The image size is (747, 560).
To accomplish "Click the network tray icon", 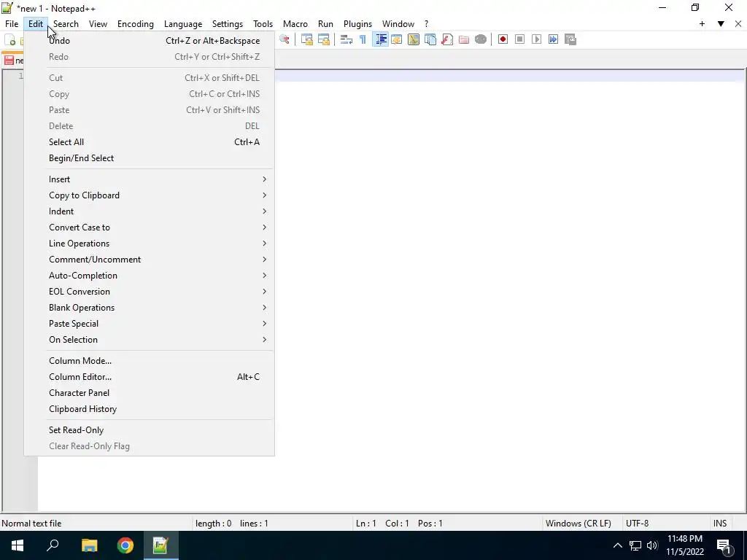I will (635, 545).
